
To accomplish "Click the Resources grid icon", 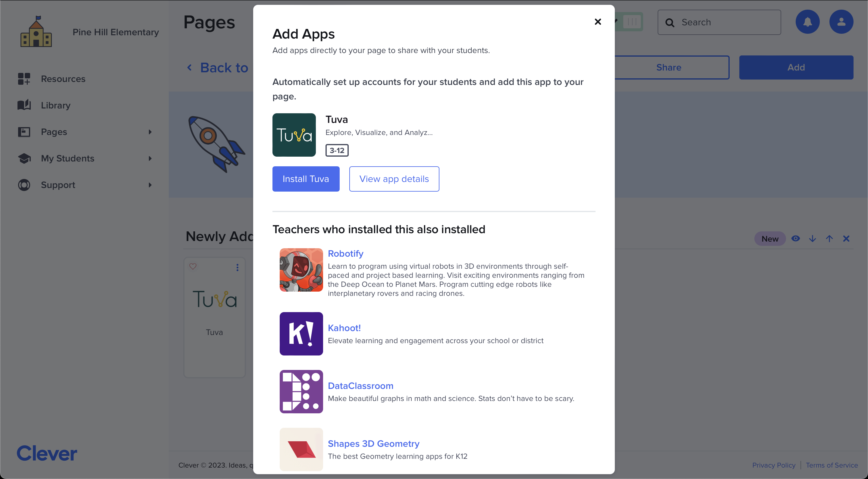I will [24, 79].
